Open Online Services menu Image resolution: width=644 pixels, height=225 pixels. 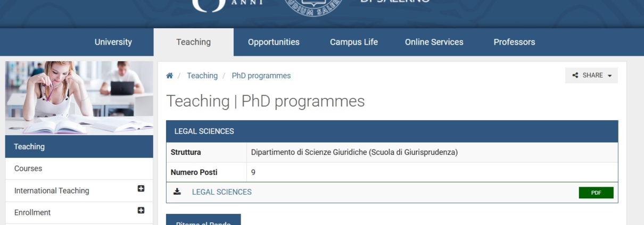coord(434,42)
